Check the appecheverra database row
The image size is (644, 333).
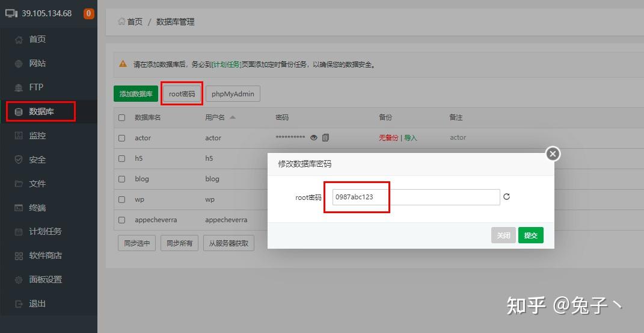pyautogui.click(x=121, y=220)
